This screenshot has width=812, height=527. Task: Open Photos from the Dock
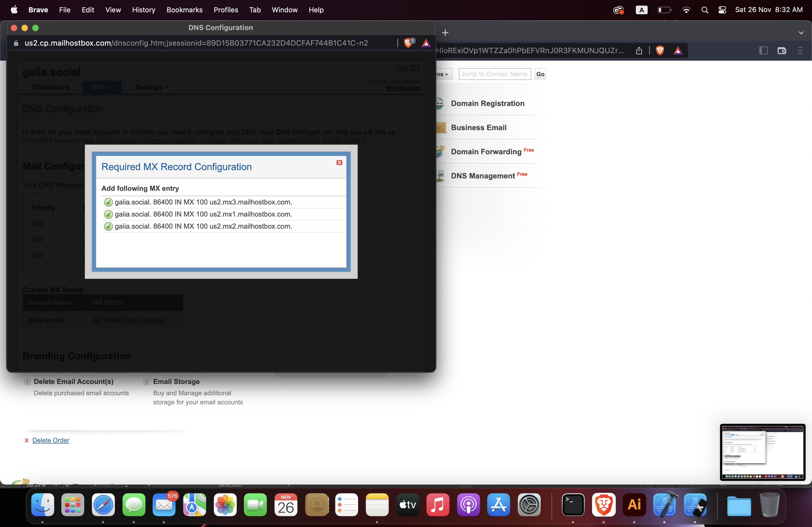point(225,504)
